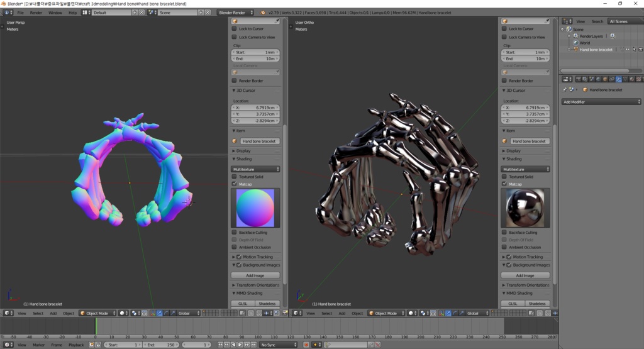Viewport: 644px width, 349px height.
Task: Enable Lock Camera to View in left panel
Action: click(x=235, y=37)
